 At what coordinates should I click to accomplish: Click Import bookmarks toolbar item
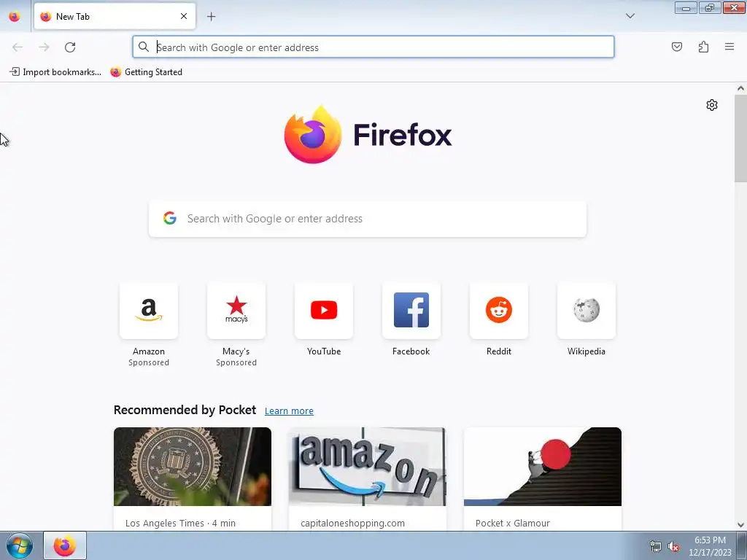(55, 72)
